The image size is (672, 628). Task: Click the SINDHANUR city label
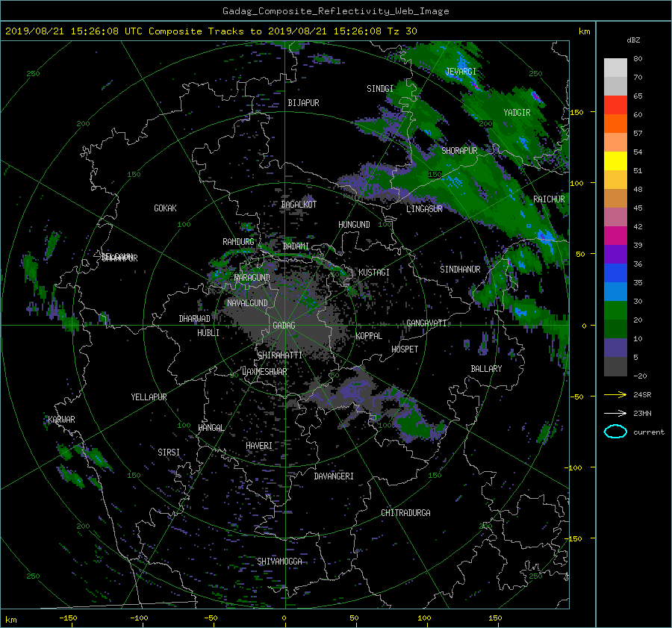(x=460, y=270)
